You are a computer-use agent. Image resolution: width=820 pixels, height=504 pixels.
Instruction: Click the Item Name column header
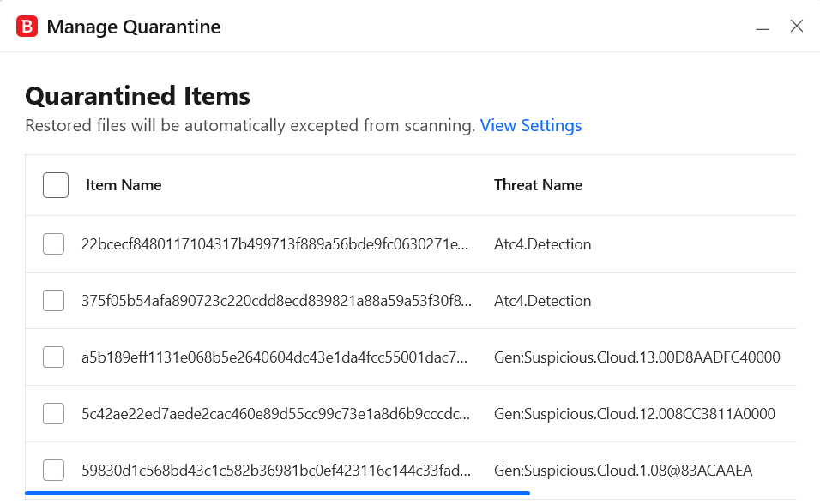(124, 185)
